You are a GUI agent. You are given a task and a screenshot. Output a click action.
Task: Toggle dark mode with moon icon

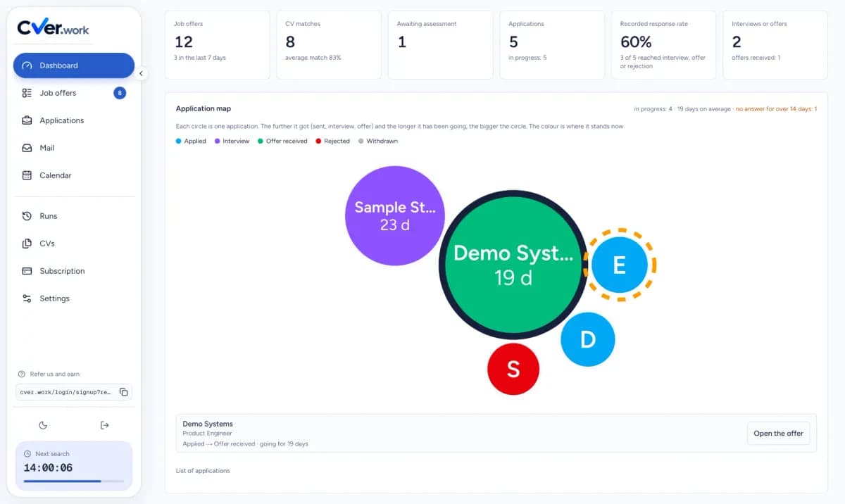(x=43, y=425)
